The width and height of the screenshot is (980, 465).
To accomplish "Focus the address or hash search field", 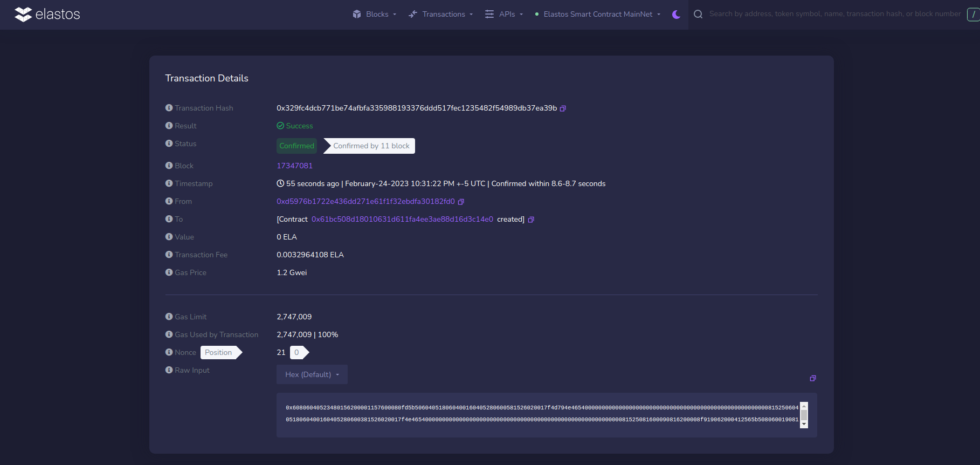I will coord(834,14).
